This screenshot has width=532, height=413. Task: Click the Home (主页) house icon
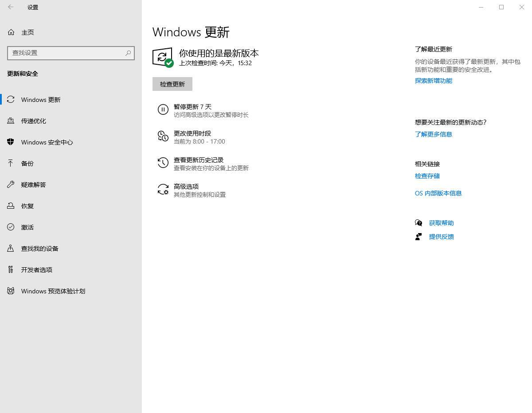pyautogui.click(x=11, y=32)
